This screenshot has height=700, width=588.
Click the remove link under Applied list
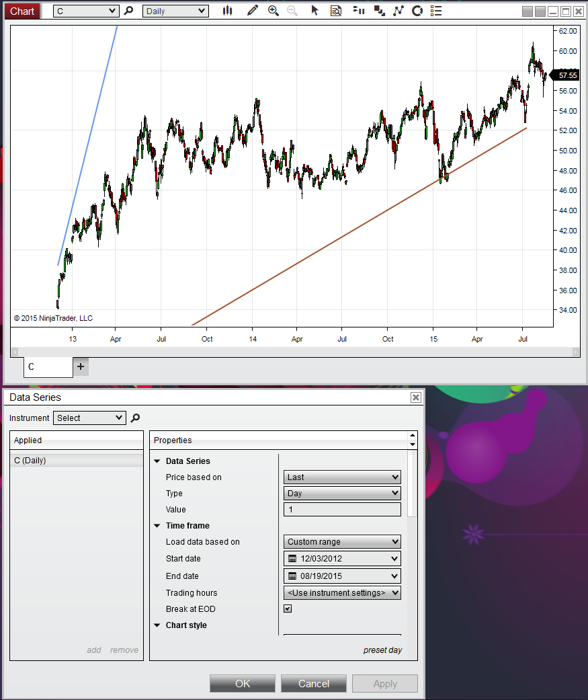click(124, 650)
